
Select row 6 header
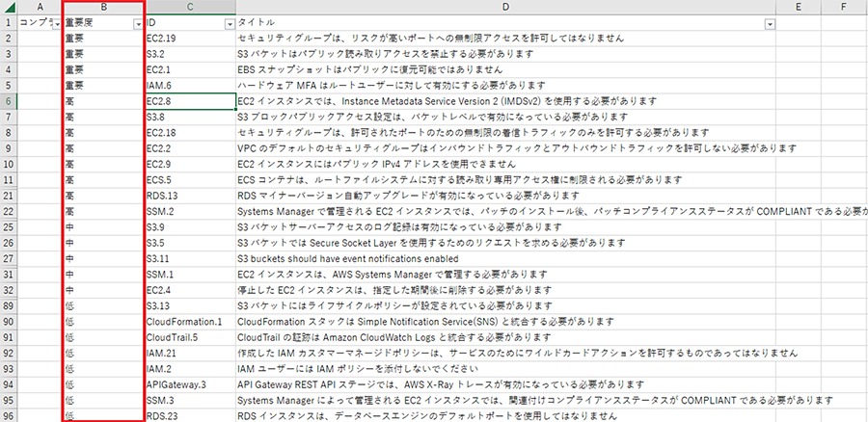tap(9, 101)
